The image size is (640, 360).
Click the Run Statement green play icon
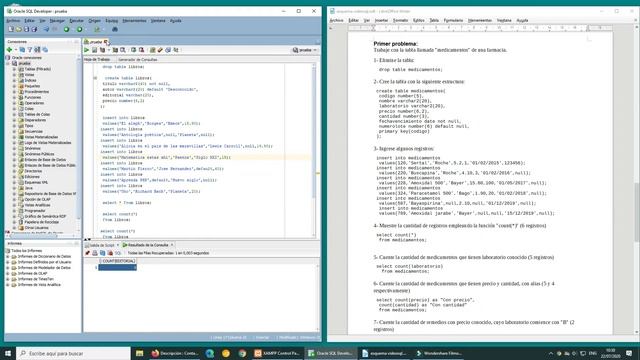(87, 50)
